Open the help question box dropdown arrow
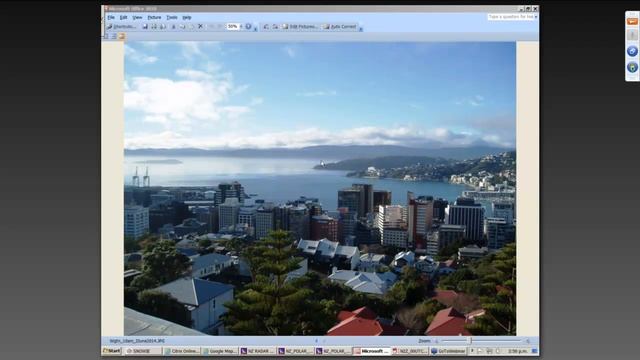 (x=536, y=17)
